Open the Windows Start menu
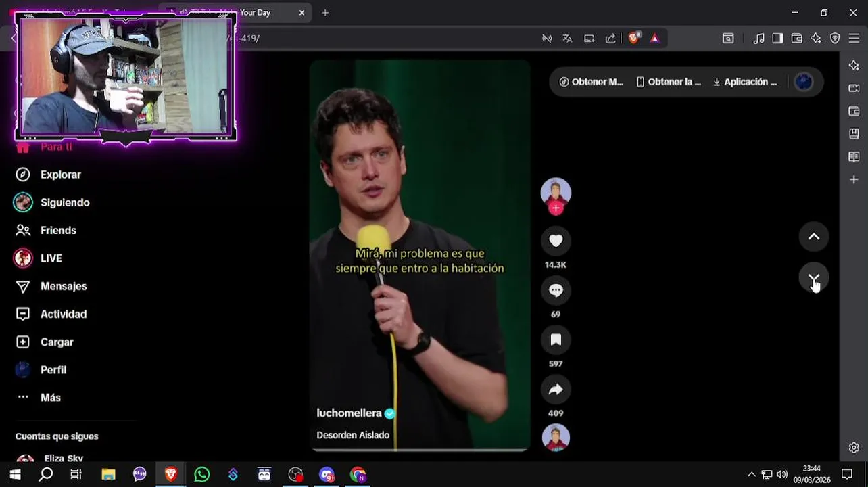This screenshot has width=868, height=487. point(15,474)
